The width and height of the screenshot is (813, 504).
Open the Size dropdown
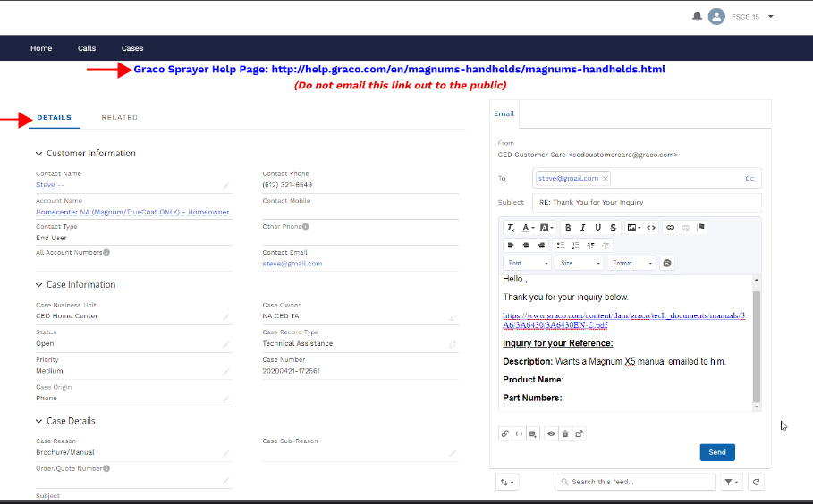580,263
